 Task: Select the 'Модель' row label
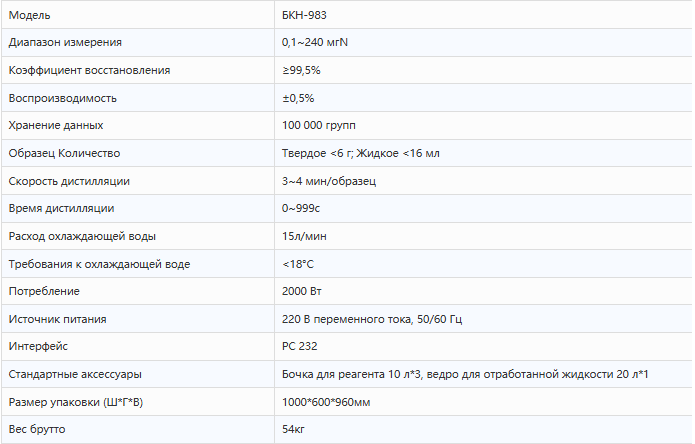click(29, 16)
